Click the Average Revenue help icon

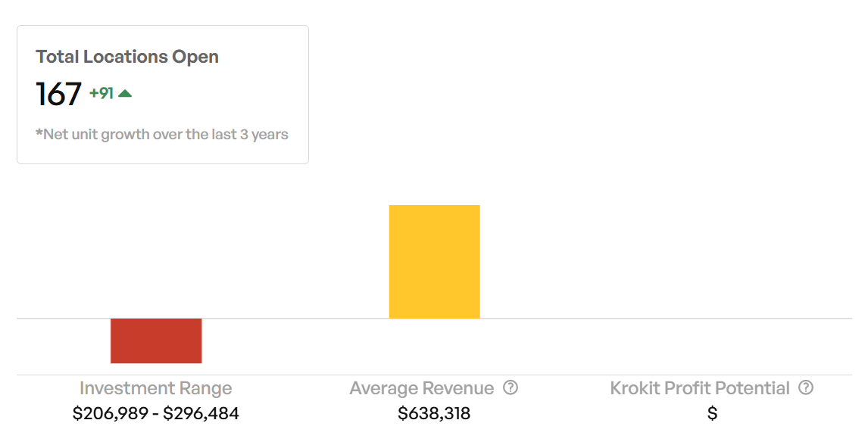[510, 387]
